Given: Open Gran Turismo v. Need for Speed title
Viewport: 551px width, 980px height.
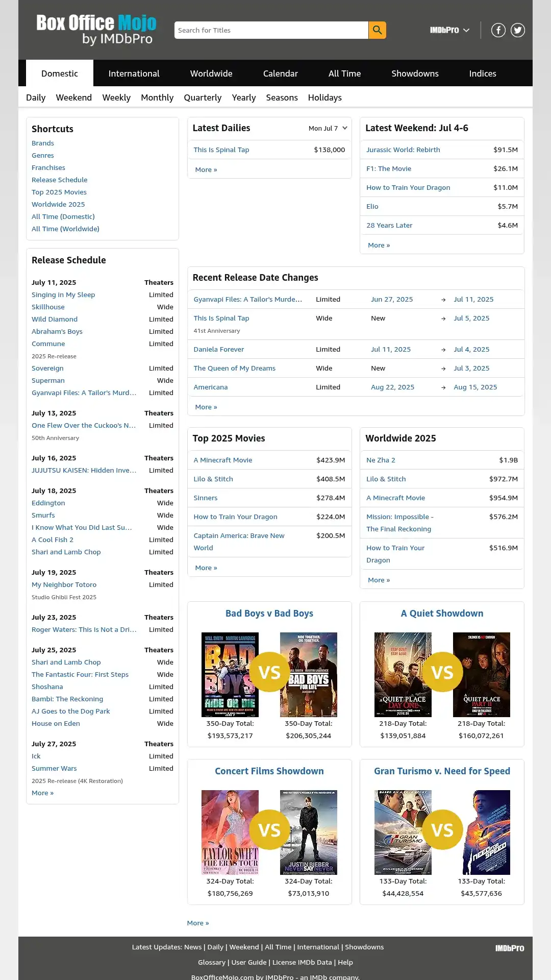Looking at the screenshot, I should tap(442, 771).
